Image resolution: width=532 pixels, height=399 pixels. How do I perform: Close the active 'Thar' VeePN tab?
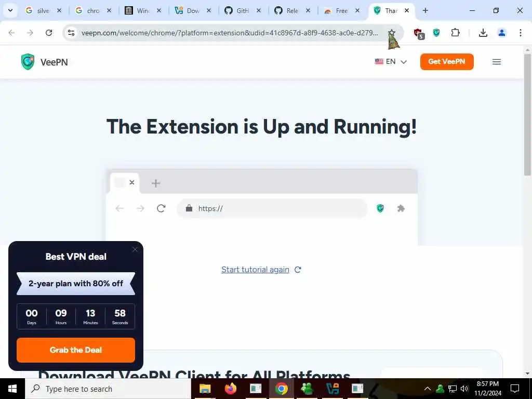pos(407,10)
